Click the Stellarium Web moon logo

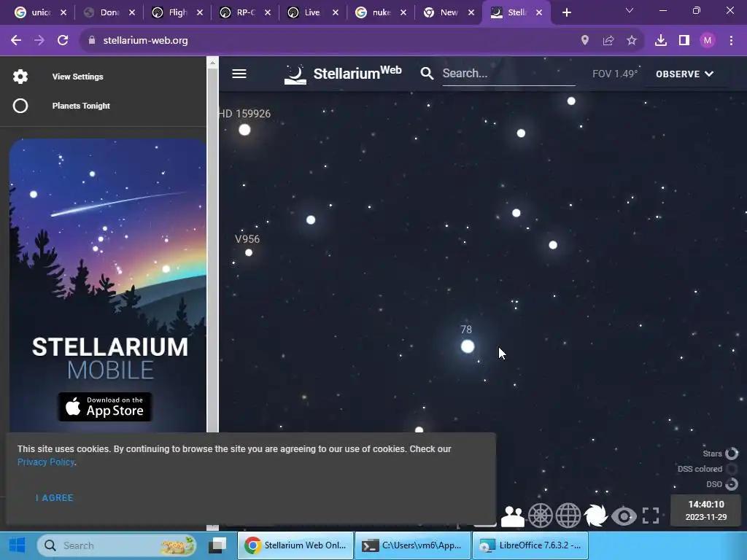(295, 75)
